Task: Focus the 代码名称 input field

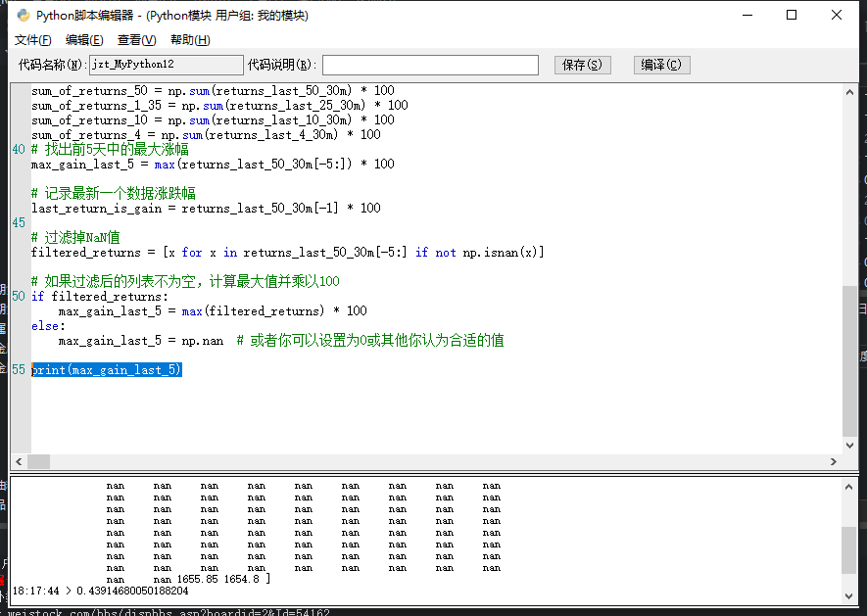Action: tap(166, 65)
